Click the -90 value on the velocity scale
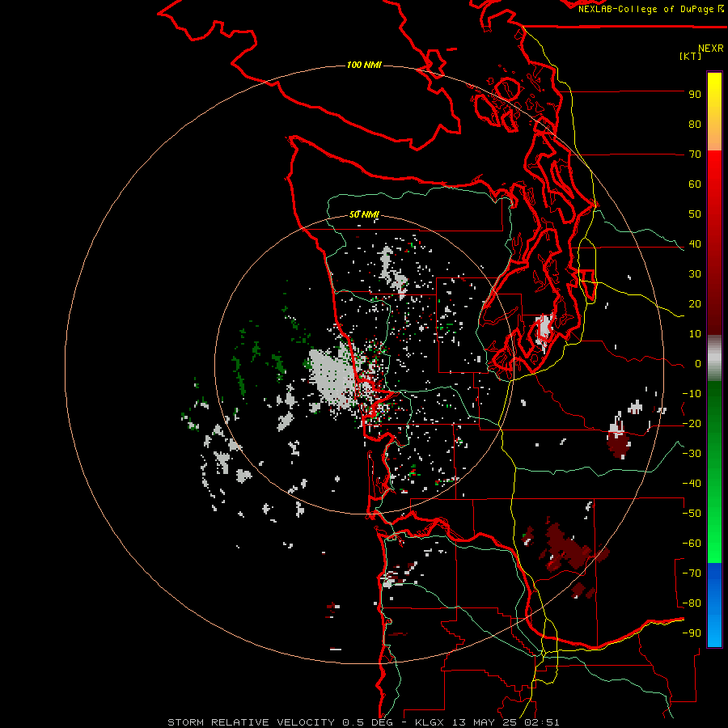The width and height of the screenshot is (728, 728). tap(692, 633)
